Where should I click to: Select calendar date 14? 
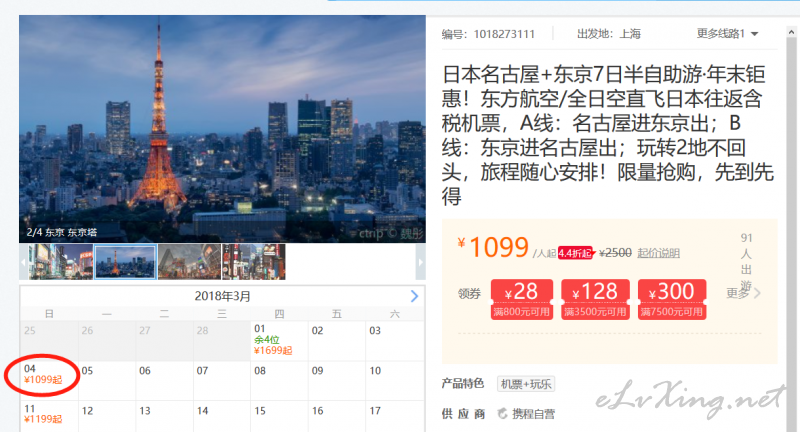[222, 417]
